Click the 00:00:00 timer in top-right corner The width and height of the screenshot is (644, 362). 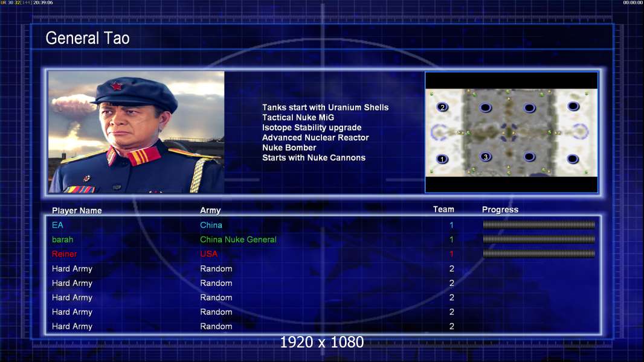(x=633, y=2)
